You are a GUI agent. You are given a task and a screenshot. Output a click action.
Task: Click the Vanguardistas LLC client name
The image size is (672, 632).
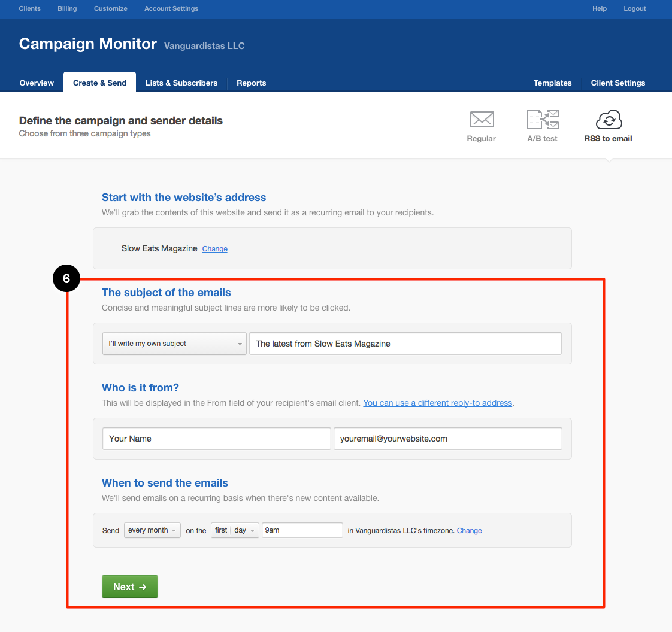[204, 46]
